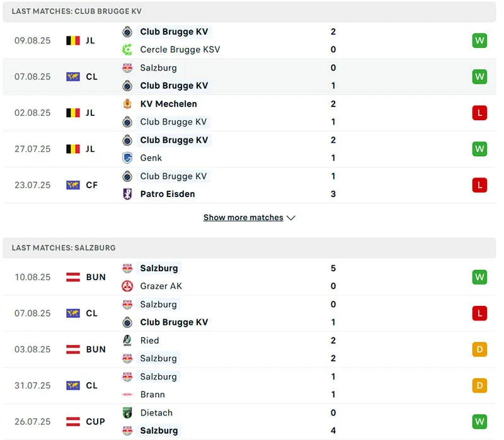Open the CL competition entry dated 07.08.25
Viewport: 504px width, 440px height.
point(252,76)
